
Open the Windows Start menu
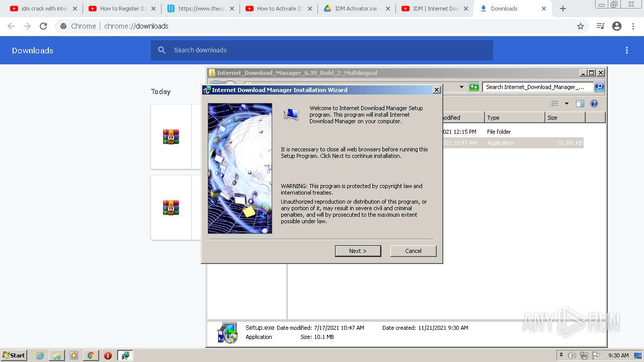pyautogui.click(x=14, y=355)
